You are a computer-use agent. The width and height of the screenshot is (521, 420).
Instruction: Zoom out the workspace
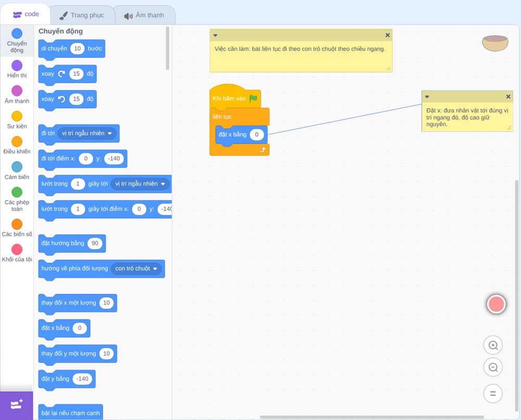pos(493,367)
